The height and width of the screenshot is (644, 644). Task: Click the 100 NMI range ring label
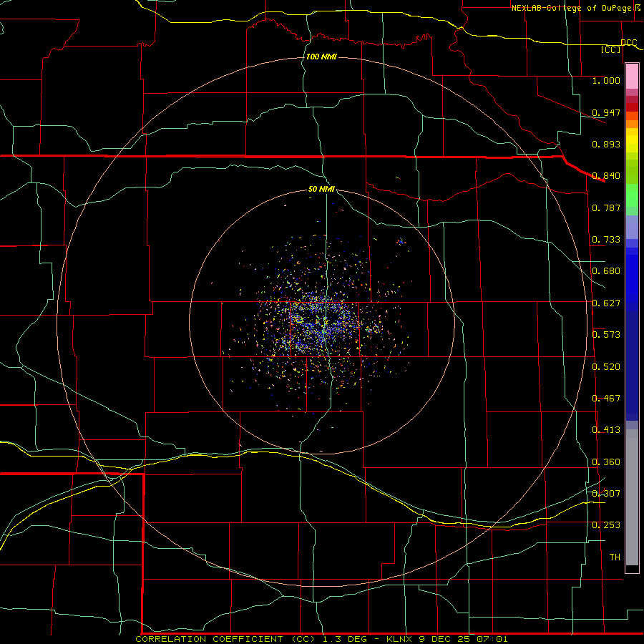pos(321,57)
